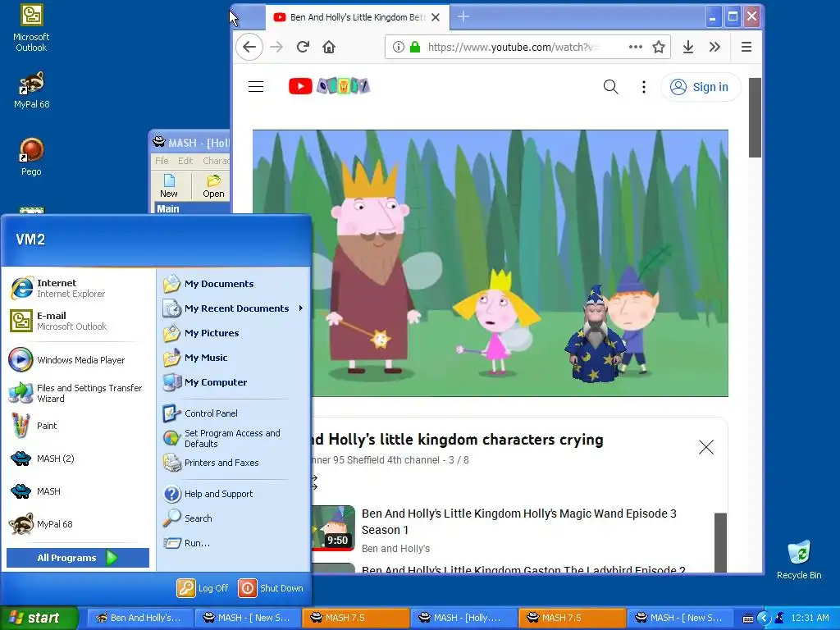This screenshot has height=630, width=840.
Task: Launch MASH from Start menu
Action: click(x=78, y=491)
